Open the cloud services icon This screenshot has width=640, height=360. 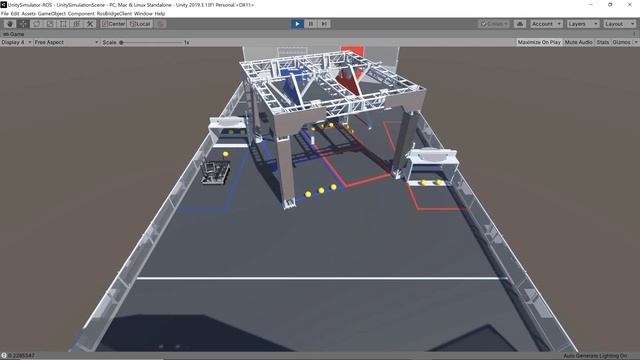(520, 24)
